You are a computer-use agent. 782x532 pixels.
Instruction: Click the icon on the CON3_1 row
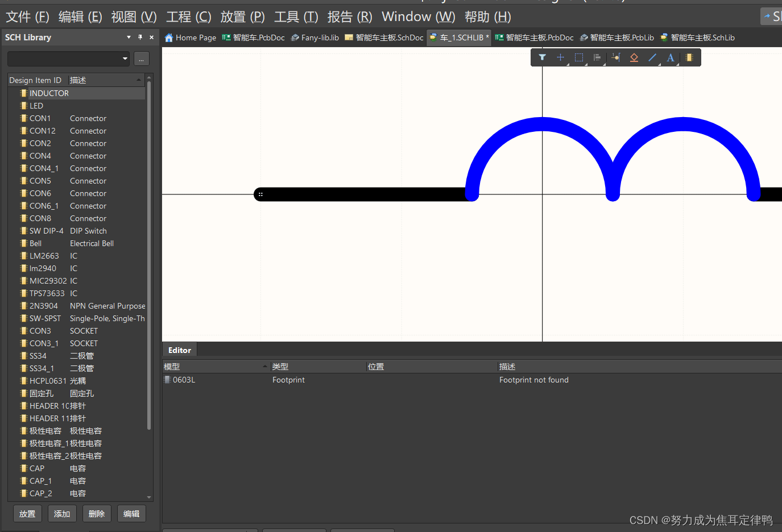[24, 343]
